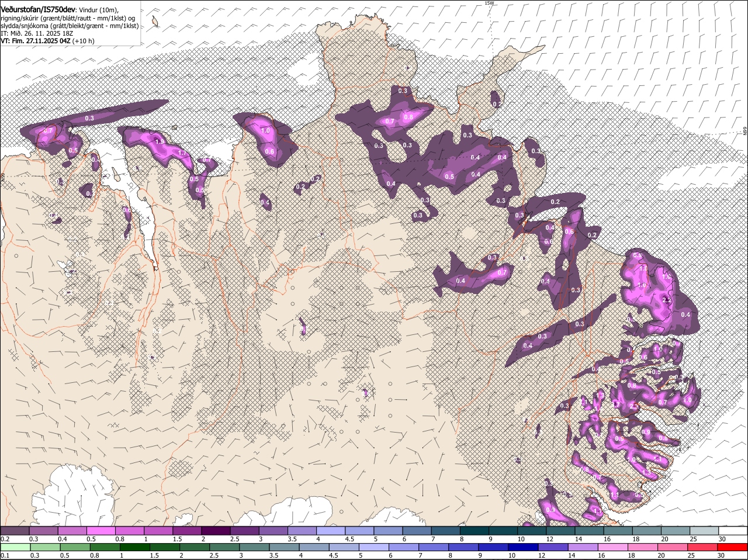Click upper scale swatch between 1.5 and 2
Screen dimensions: 748x560
[186, 530]
